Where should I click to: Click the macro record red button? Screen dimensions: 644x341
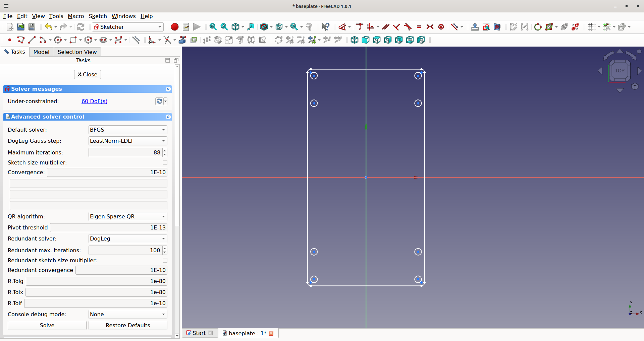point(174,27)
